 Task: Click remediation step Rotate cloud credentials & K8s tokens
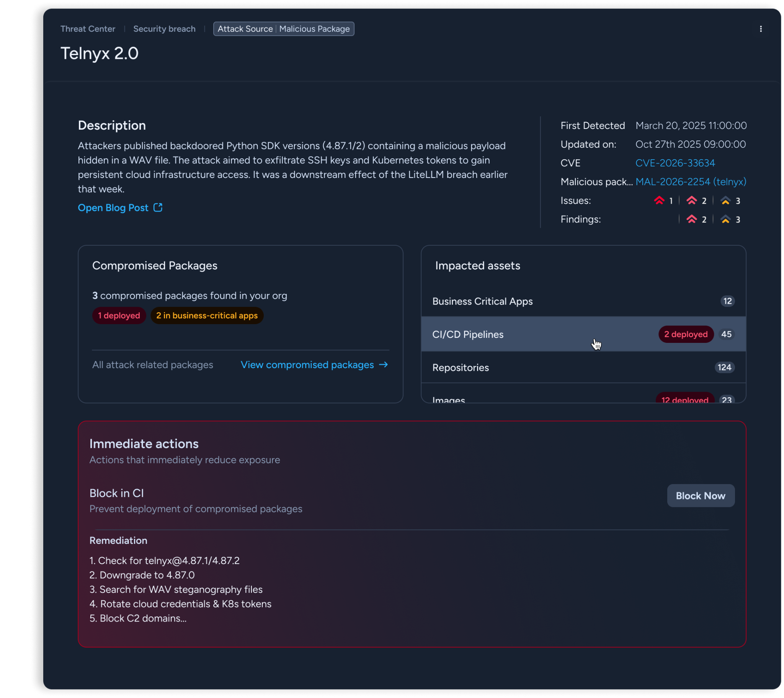tap(180, 603)
